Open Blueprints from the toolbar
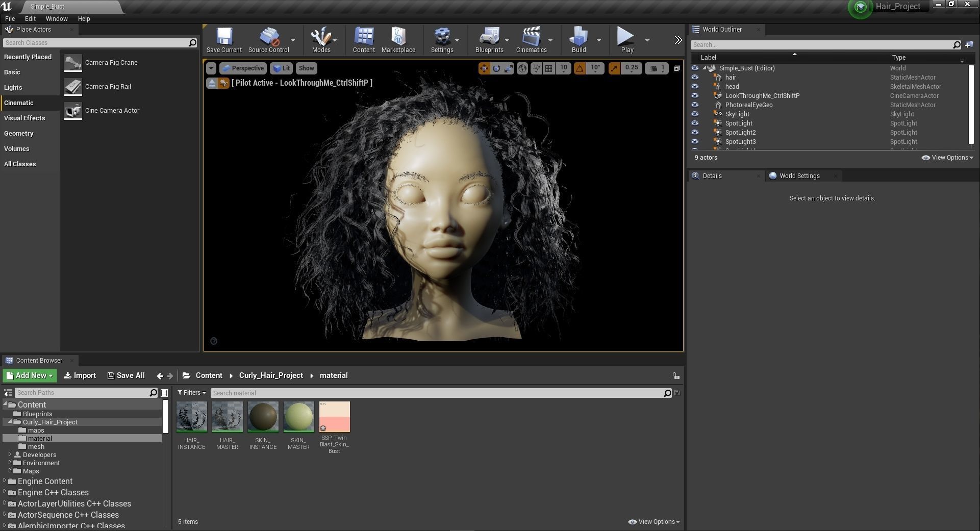The height and width of the screenshot is (531, 980). coord(489,40)
